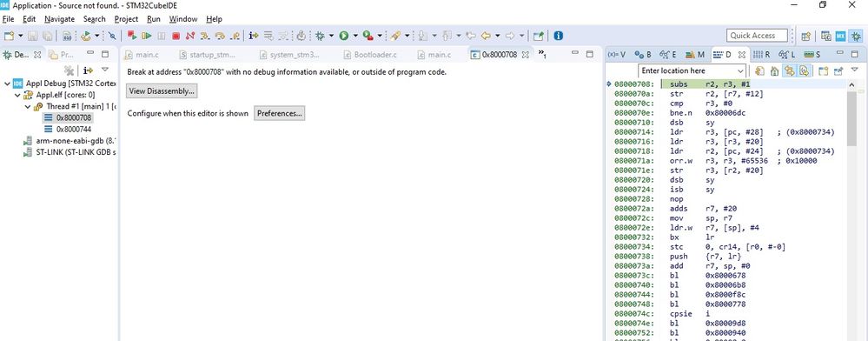Click the Disconnect icon in toolbar

click(x=190, y=36)
